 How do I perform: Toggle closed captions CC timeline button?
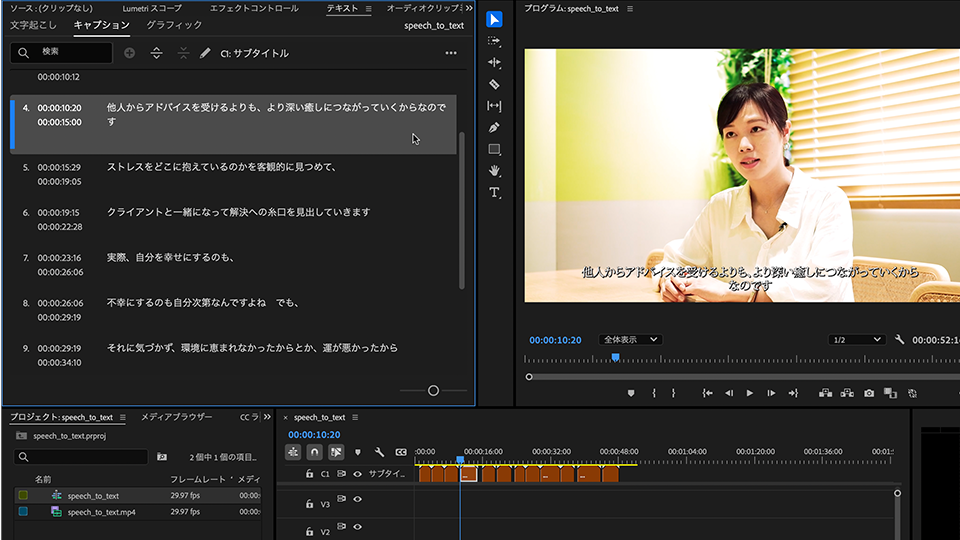pos(401,452)
